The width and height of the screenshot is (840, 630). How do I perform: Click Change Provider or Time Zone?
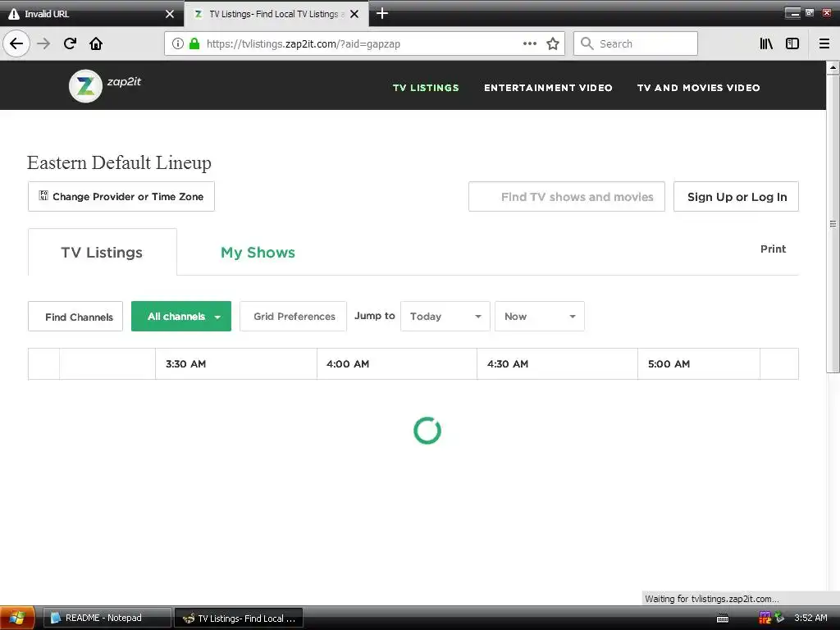(121, 197)
